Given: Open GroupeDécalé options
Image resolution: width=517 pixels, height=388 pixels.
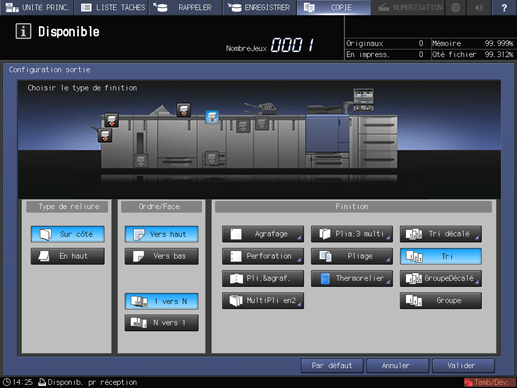Looking at the screenshot, I should [x=441, y=278].
